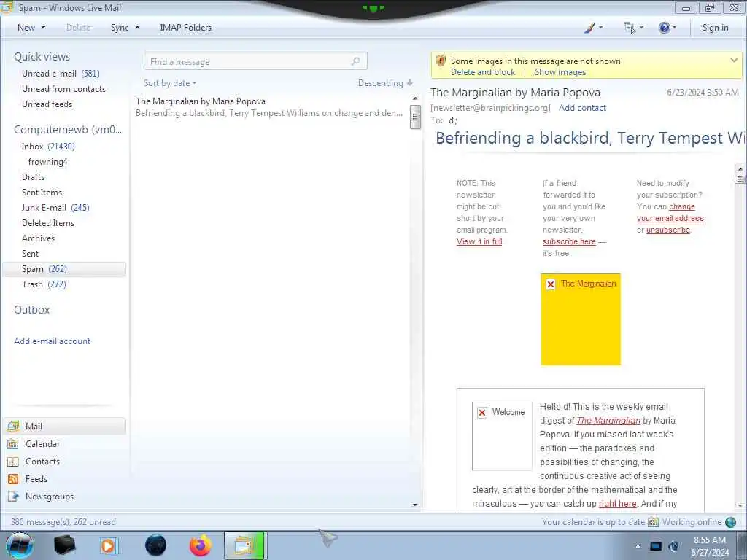This screenshot has width=747, height=560.
Task: Open the paintbrush colorizer menu icon
Action: coord(589,28)
